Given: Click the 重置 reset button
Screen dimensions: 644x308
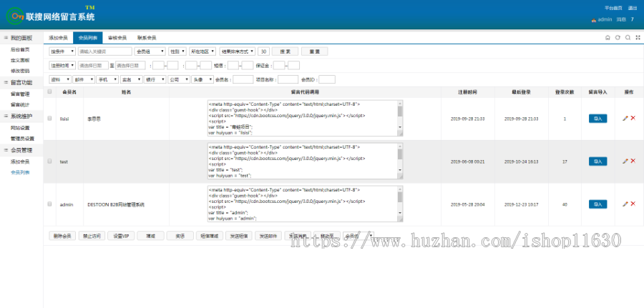Looking at the screenshot, I should pos(315,51).
